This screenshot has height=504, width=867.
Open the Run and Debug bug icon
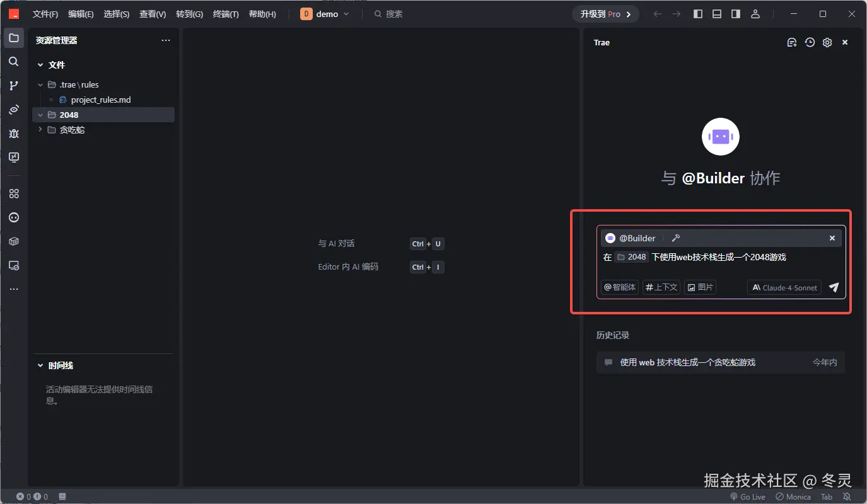click(14, 134)
